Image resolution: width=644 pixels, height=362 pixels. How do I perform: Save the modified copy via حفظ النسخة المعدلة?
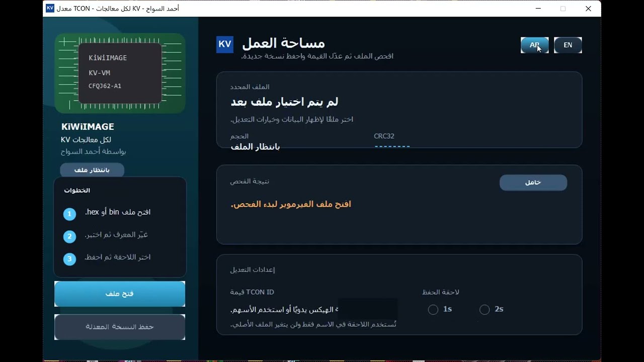(x=120, y=327)
